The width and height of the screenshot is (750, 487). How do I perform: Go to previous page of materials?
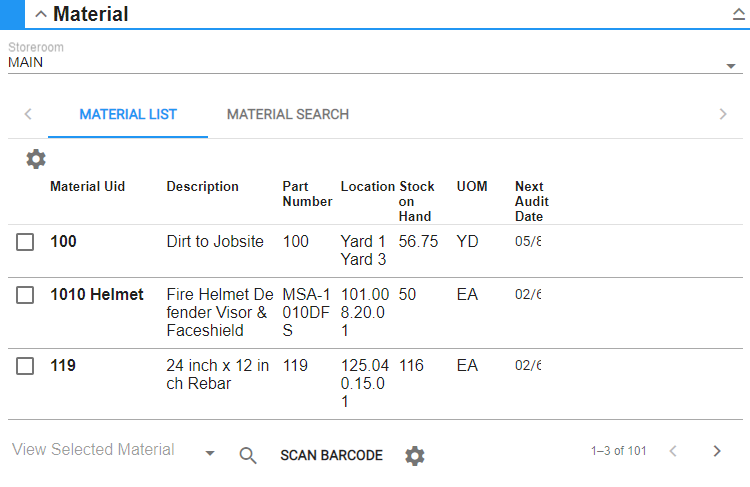[x=673, y=451]
